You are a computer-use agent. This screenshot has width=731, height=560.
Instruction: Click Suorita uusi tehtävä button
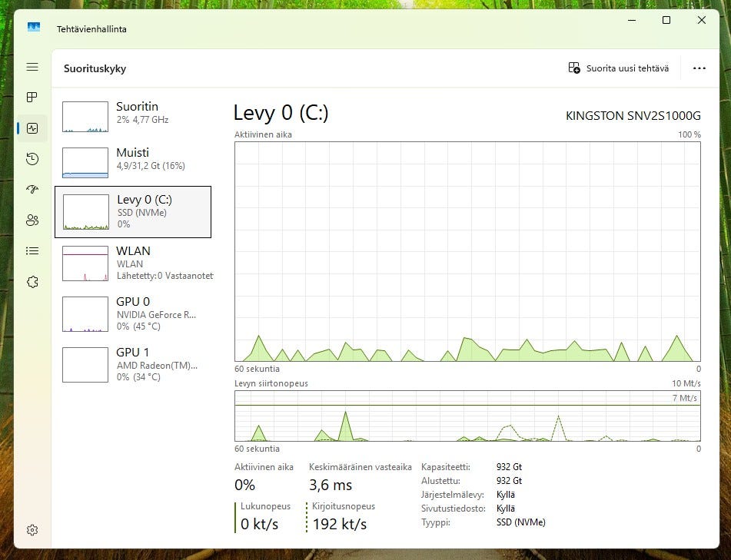[x=618, y=68]
